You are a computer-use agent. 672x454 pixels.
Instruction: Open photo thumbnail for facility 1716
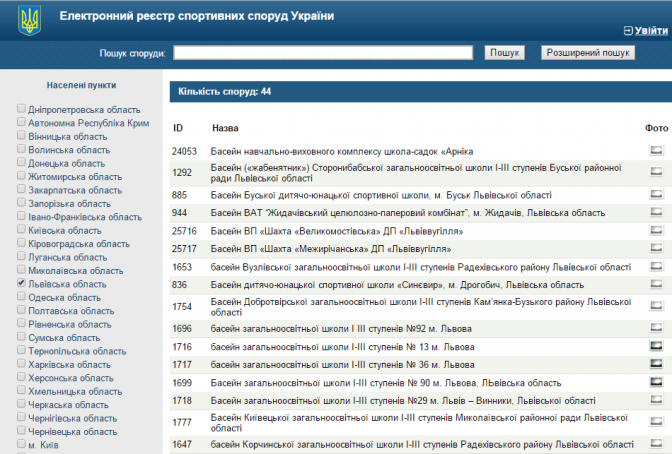pyautogui.click(x=656, y=346)
